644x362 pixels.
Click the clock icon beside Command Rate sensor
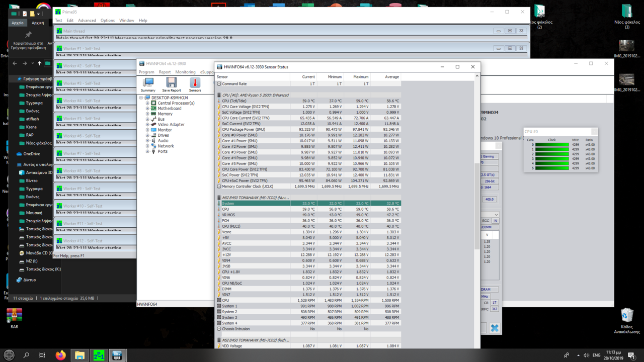[219, 84]
